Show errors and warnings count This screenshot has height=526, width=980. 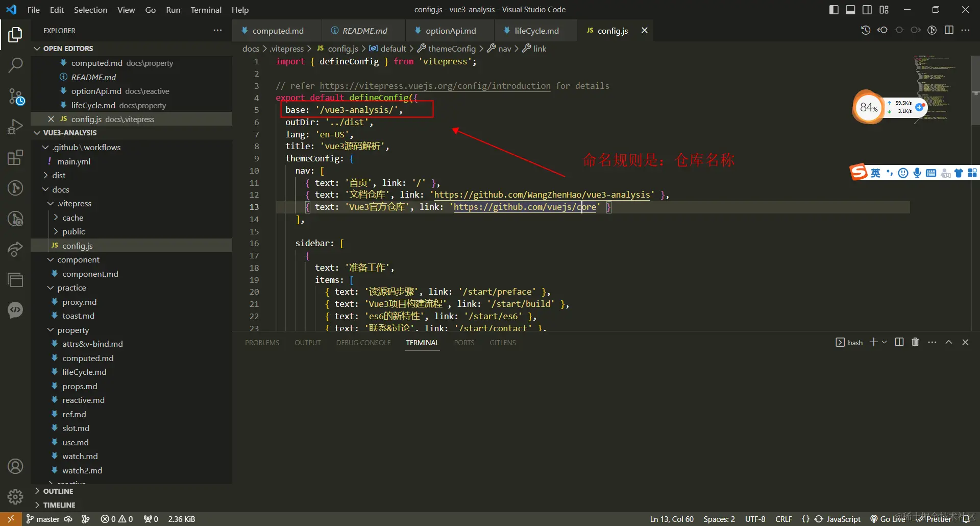pos(117,519)
